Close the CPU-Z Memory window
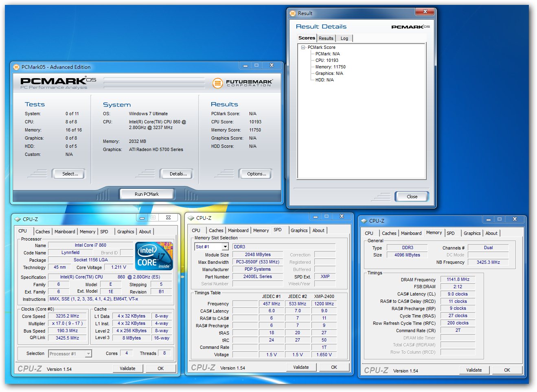This screenshot has height=392, width=537. click(x=515, y=219)
